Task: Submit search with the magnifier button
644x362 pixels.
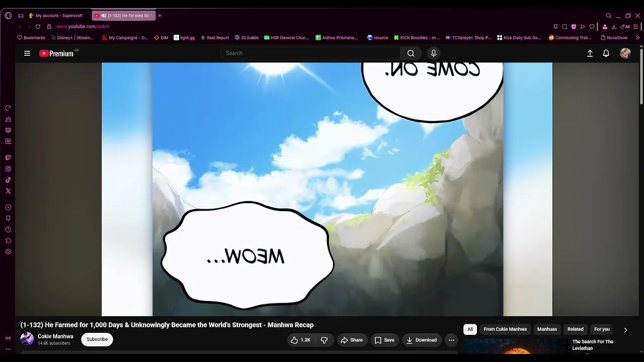Action: 411,53
